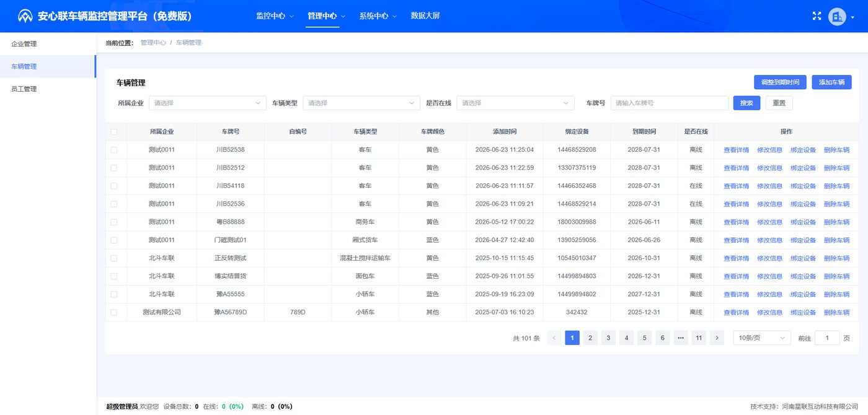The image size is (868, 415).
Task: Check the row for 川B52536
Action: pos(113,203)
